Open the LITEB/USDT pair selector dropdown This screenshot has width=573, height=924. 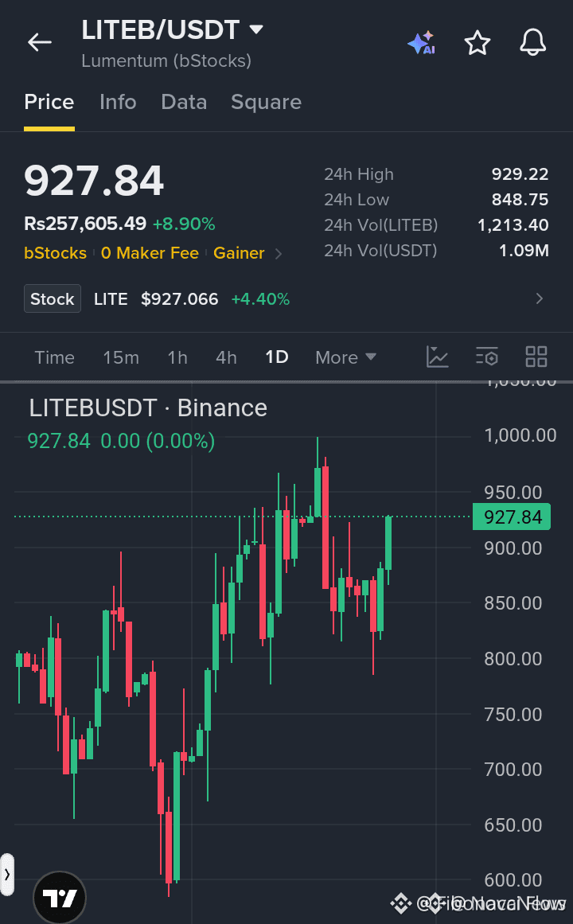point(172,29)
